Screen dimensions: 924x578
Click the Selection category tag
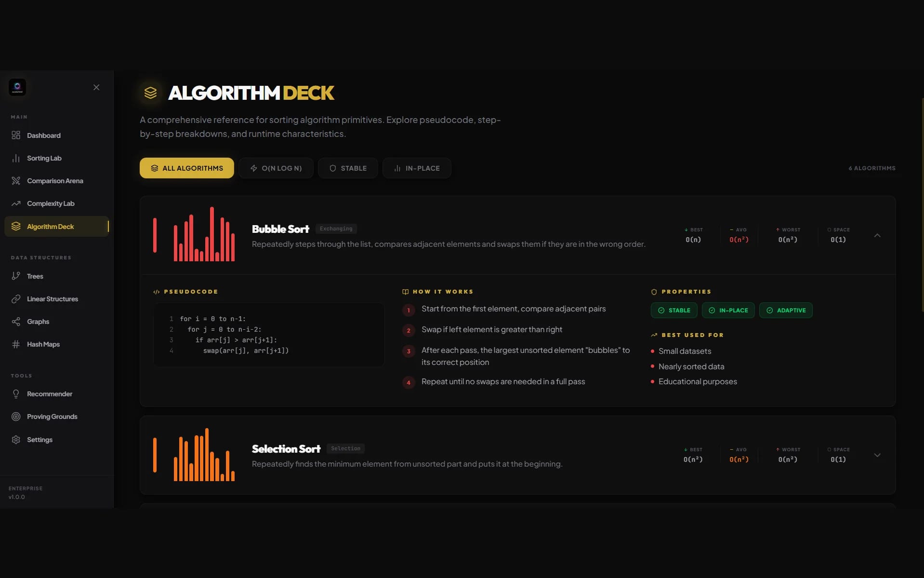coord(345,448)
